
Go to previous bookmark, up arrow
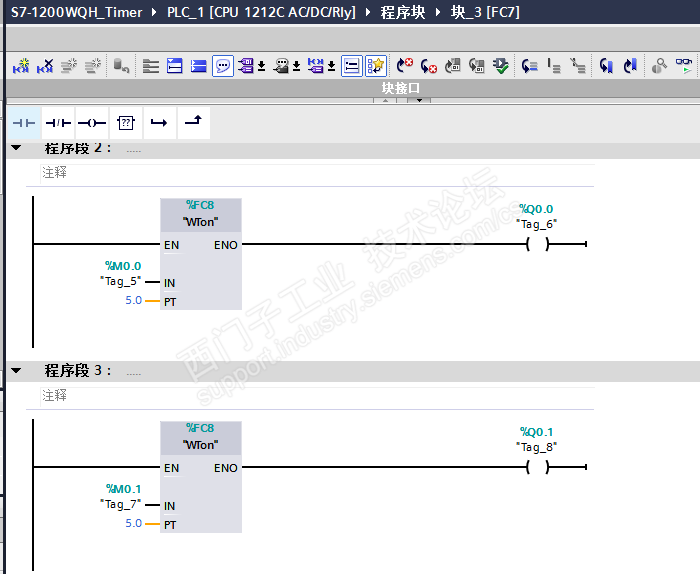tap(630, 66)
